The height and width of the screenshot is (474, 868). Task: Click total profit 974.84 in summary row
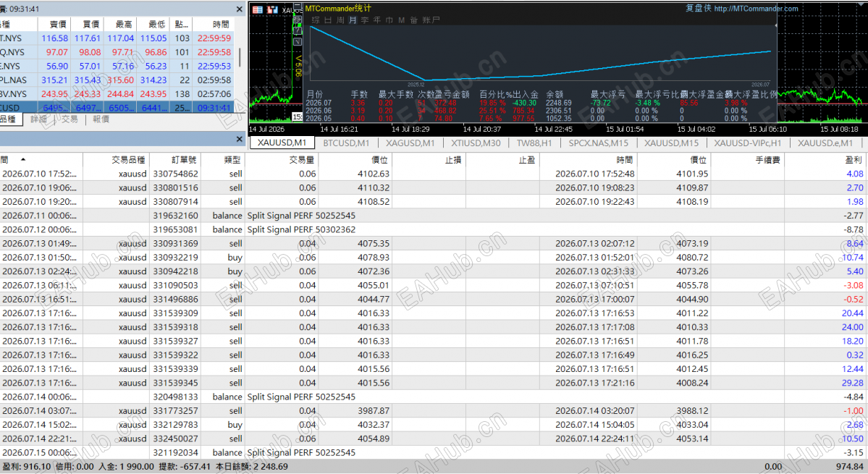[849, 467]
